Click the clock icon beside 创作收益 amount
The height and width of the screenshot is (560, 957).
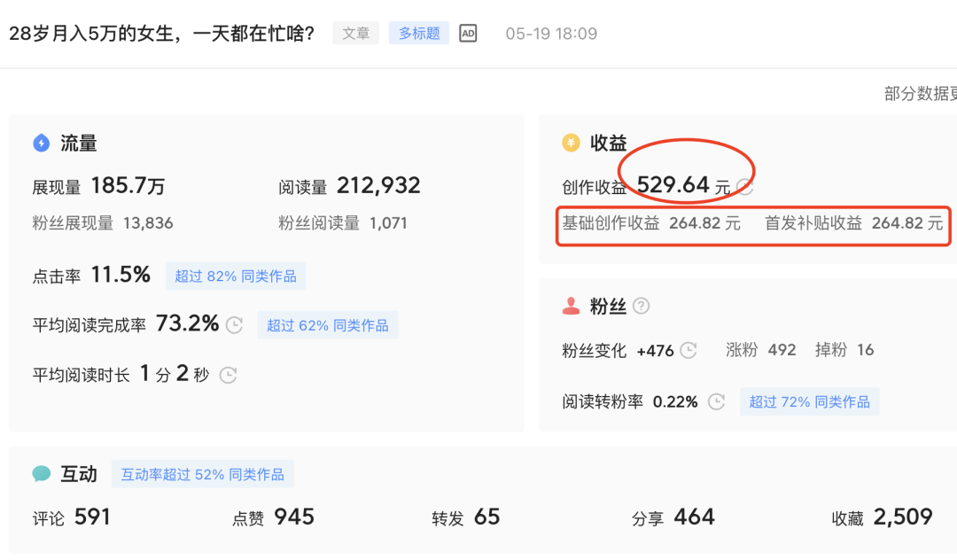745,187
